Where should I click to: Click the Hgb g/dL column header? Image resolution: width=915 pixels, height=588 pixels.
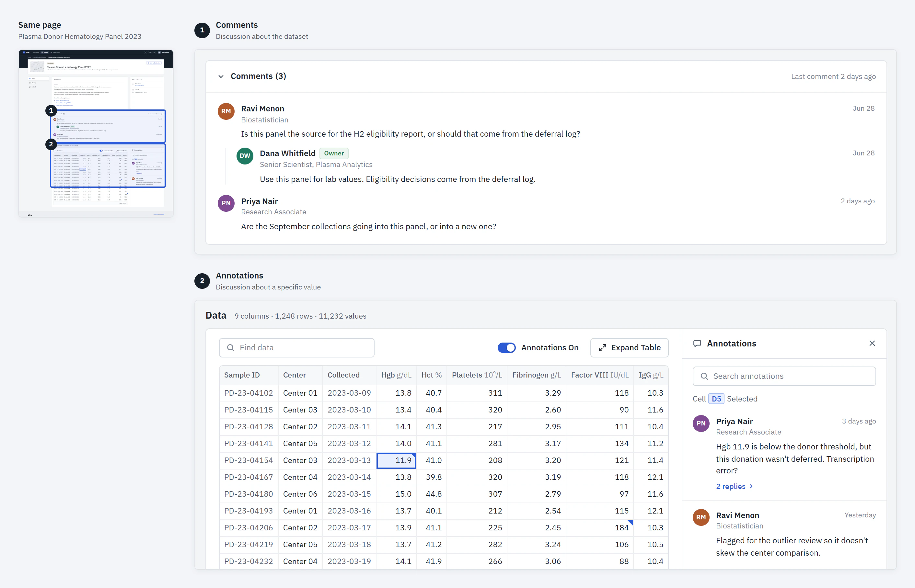point(396,375)
